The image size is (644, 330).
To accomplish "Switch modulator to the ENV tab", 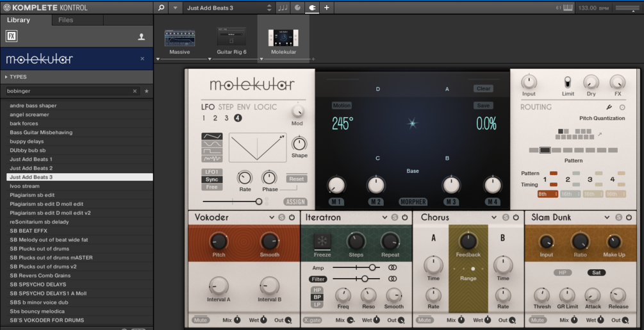I will pos(244,107).
